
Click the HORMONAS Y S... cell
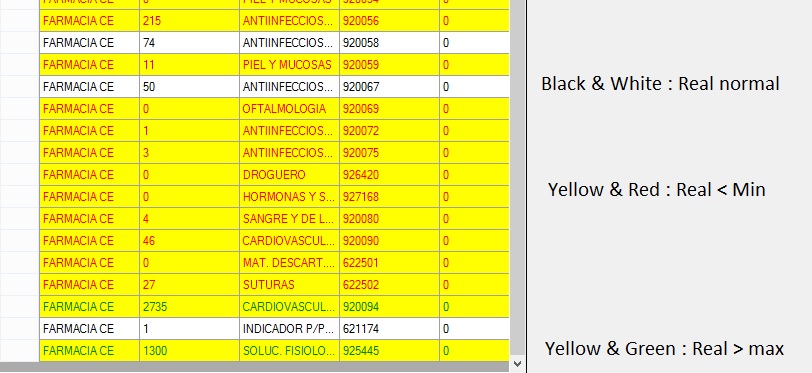(x=289, y=197)
